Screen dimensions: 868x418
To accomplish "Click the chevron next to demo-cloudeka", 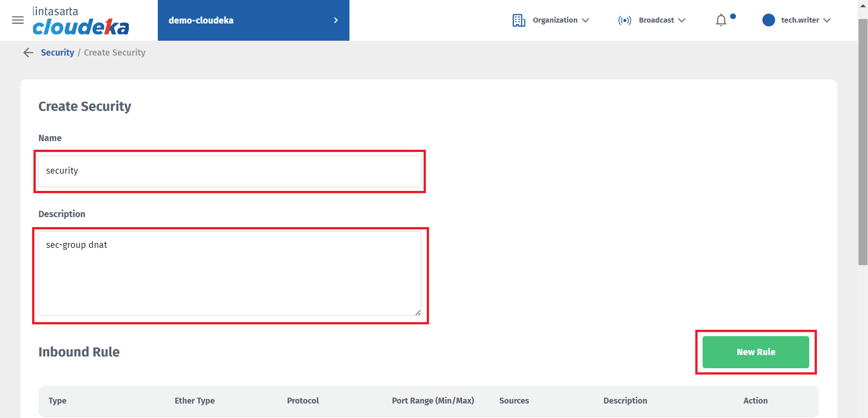I will point(335,20).
